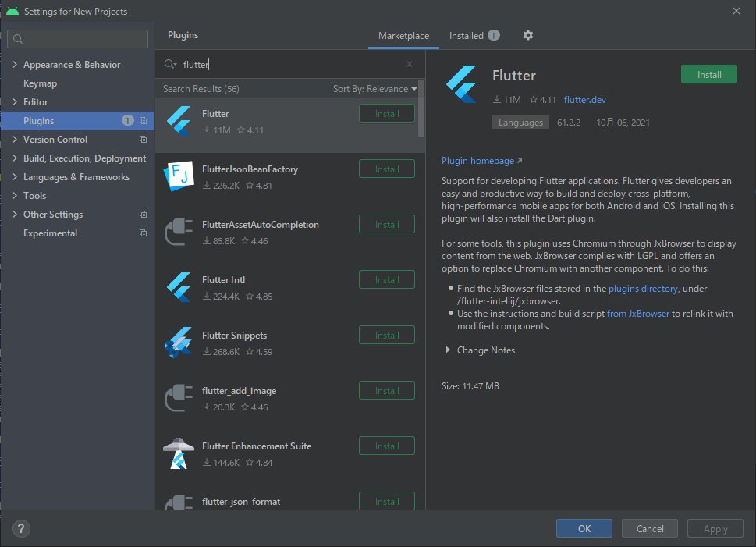Click the Search Results (56) header

click(201, 89)
